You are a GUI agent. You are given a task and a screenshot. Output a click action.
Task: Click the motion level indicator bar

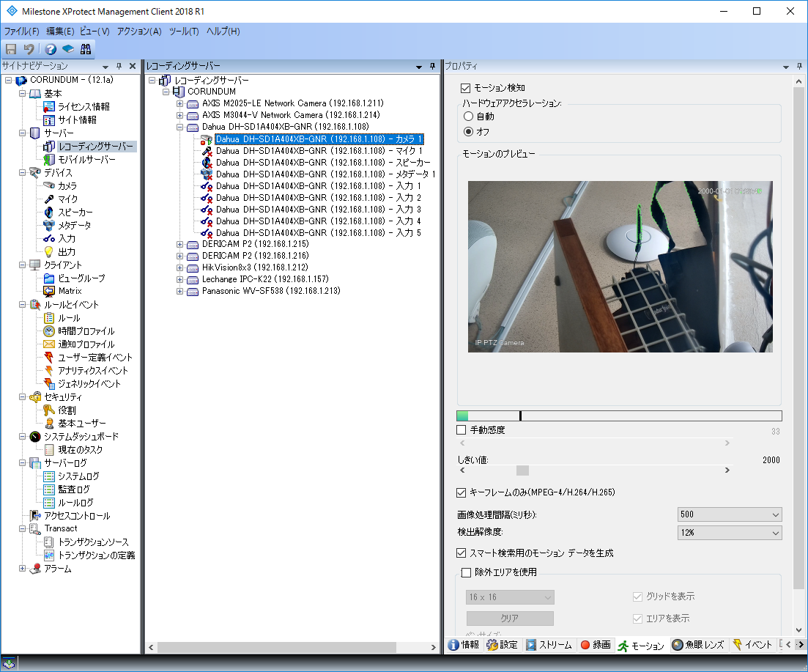pos(620,416)
